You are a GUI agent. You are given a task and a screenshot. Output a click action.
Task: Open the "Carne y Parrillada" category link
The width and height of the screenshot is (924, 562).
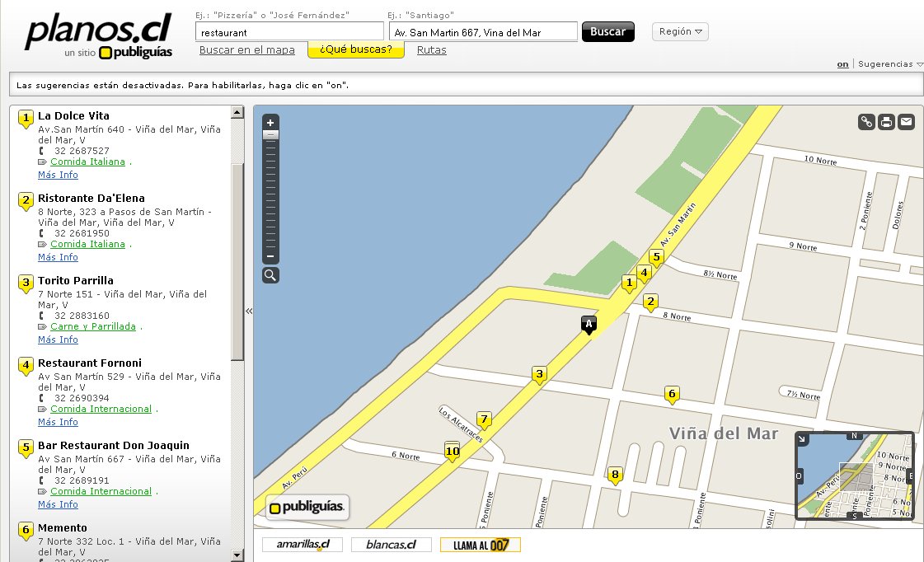pyautogui.click(x=93, y=327)
